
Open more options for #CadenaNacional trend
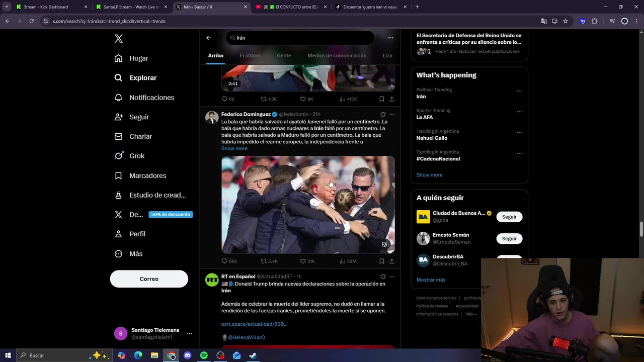coord(519,153)
